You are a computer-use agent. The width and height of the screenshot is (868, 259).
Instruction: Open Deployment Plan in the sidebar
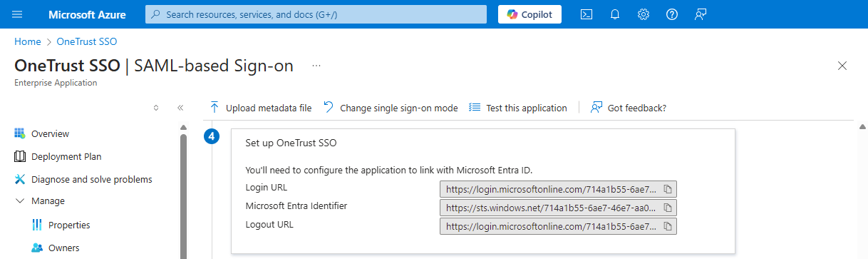tap(66, 156)
